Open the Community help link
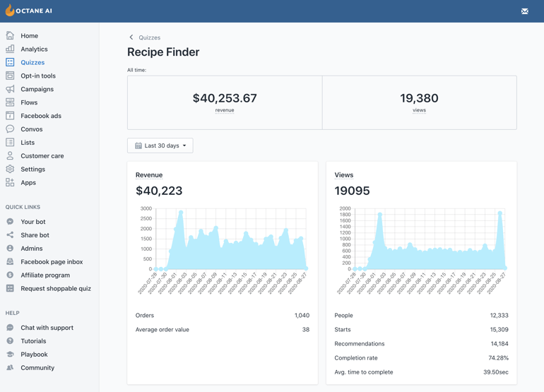Screen dimensions: 544x392 click(37, 368)
